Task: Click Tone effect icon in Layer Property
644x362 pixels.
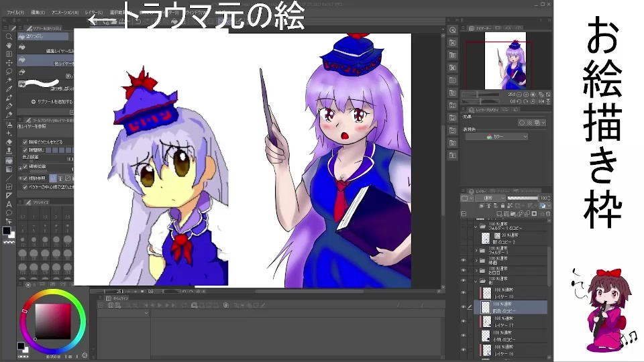Action: tap(529, 123)
